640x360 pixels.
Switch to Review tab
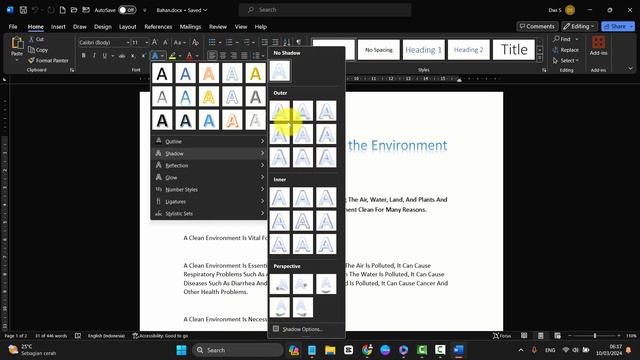218,27
